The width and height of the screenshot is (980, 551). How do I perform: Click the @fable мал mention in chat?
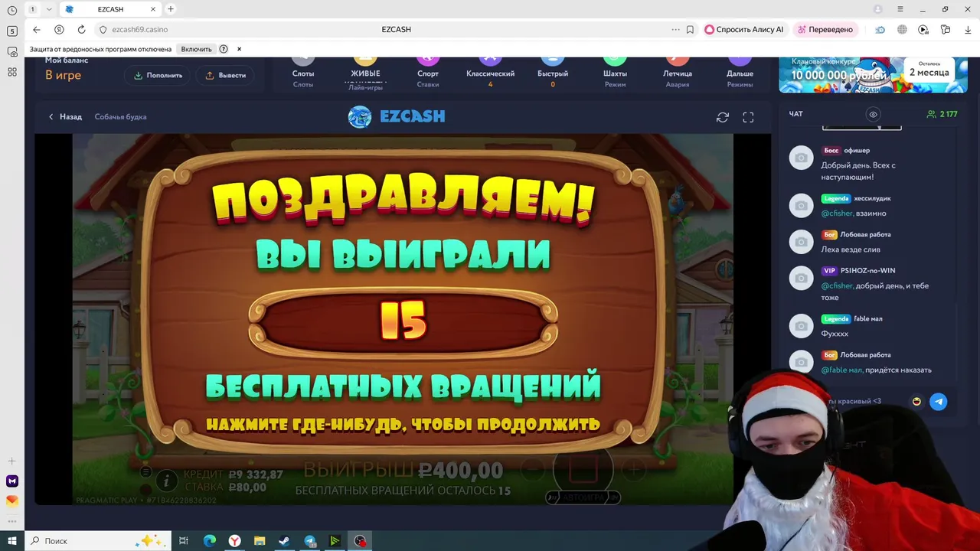pyautogui.click(x=842, y=370)
